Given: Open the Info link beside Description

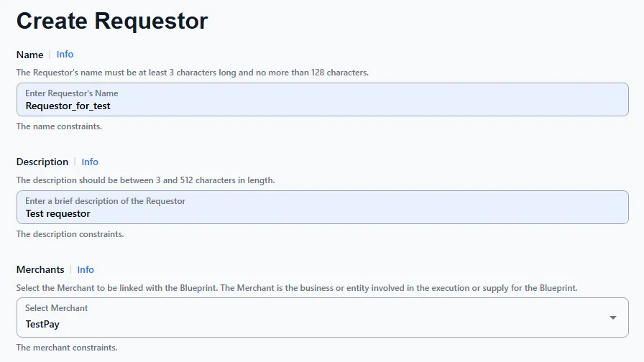Looking at the screenshot, I should 90,162.
